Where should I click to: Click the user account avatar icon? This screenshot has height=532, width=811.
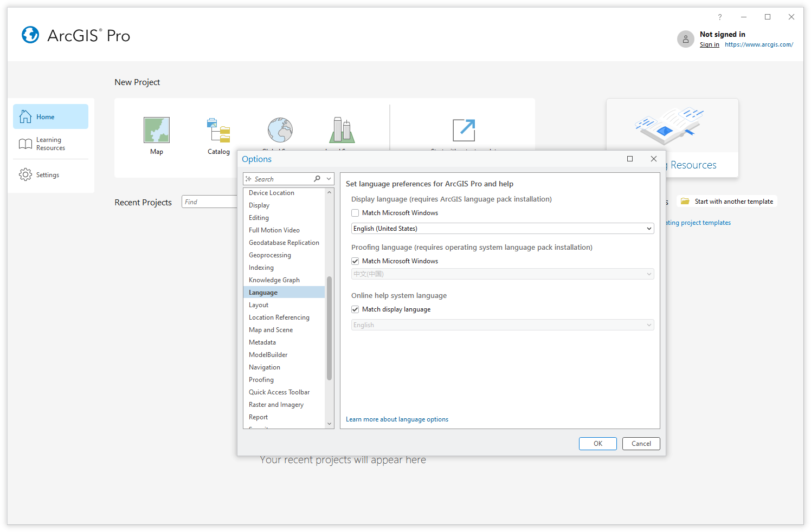[686, 39]
